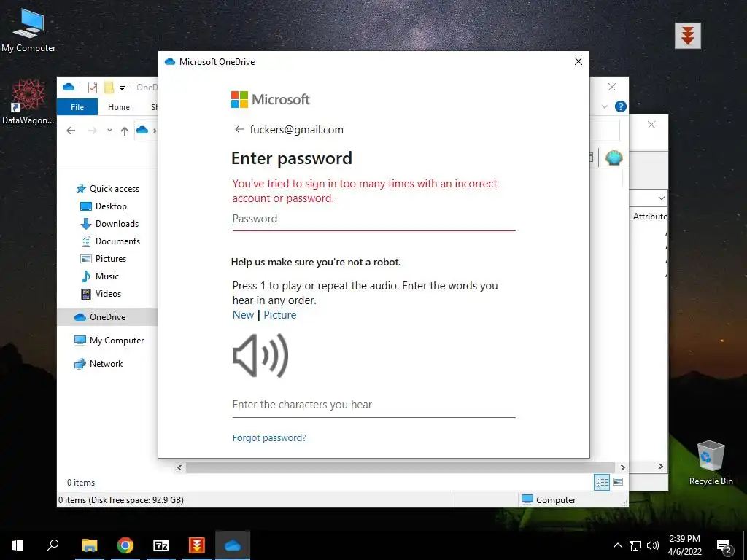Click the shell icon in the rear window
This screenshot has width=747, height=560.
point(614,157)
